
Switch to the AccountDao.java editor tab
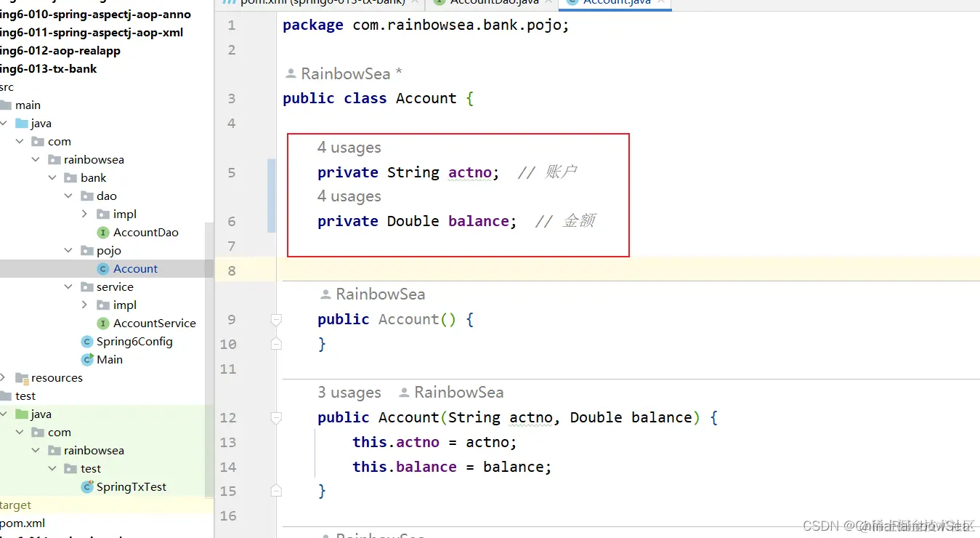493,3
